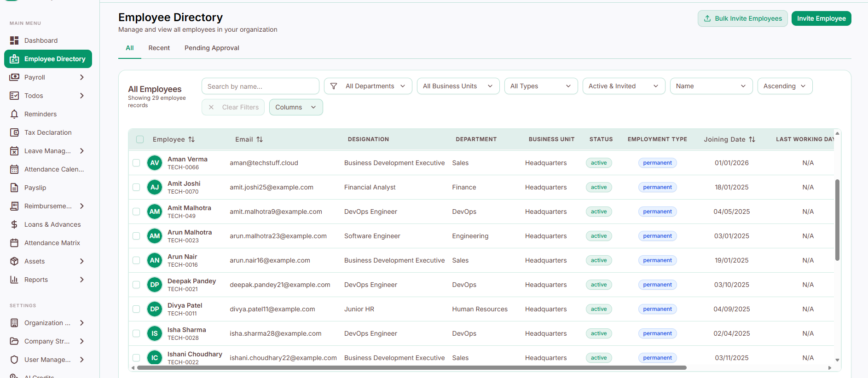Switch to the Pending Approval tab
The height and width of the screenshot is (378, 868).
(212, 48)
